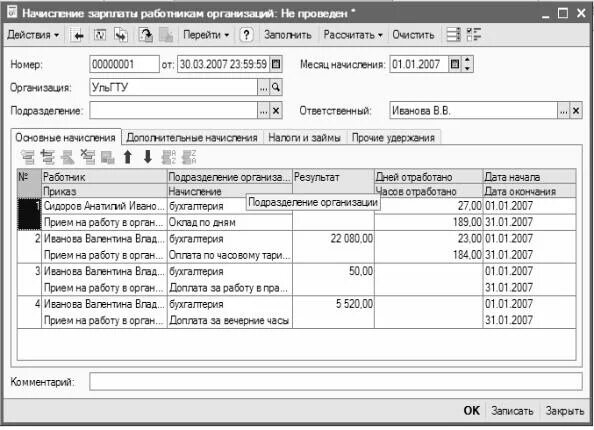Open calendar next to document date
Screen dimensions: 594x430
point(276,64)
